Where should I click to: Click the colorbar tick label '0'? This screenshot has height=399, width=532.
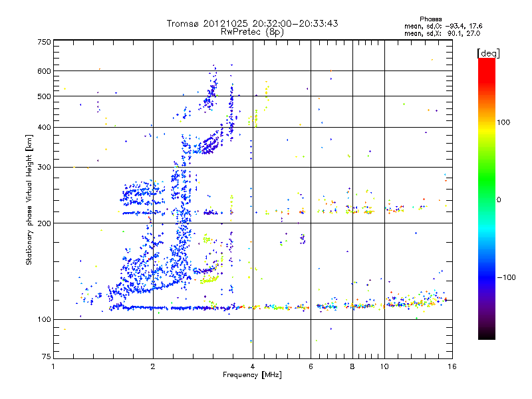499,200
